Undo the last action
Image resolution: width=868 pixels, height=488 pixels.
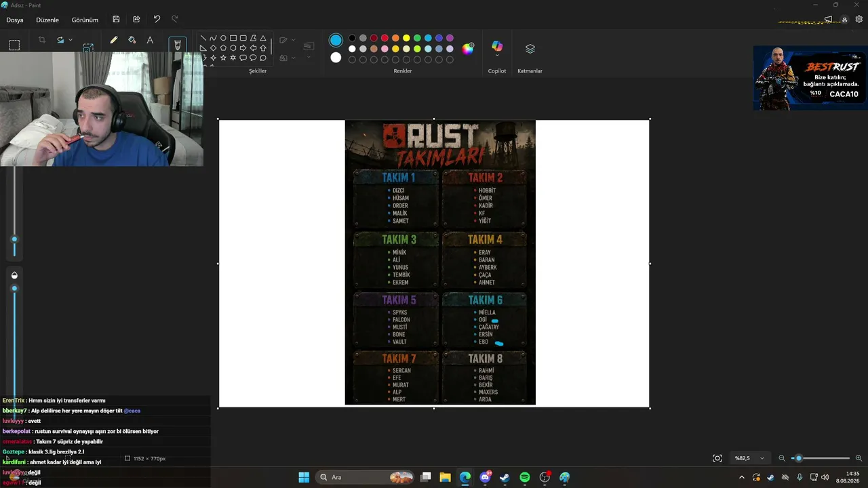pos(157,19)
